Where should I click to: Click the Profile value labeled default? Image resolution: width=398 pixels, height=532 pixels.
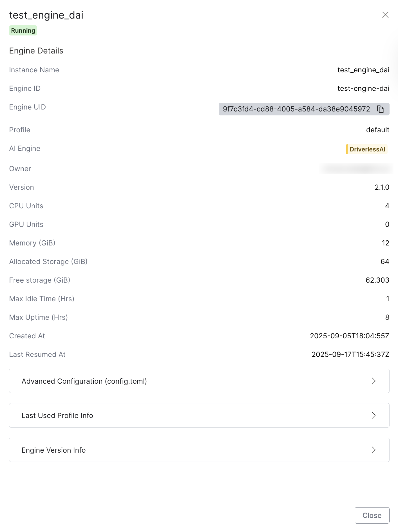click(378, 130)
